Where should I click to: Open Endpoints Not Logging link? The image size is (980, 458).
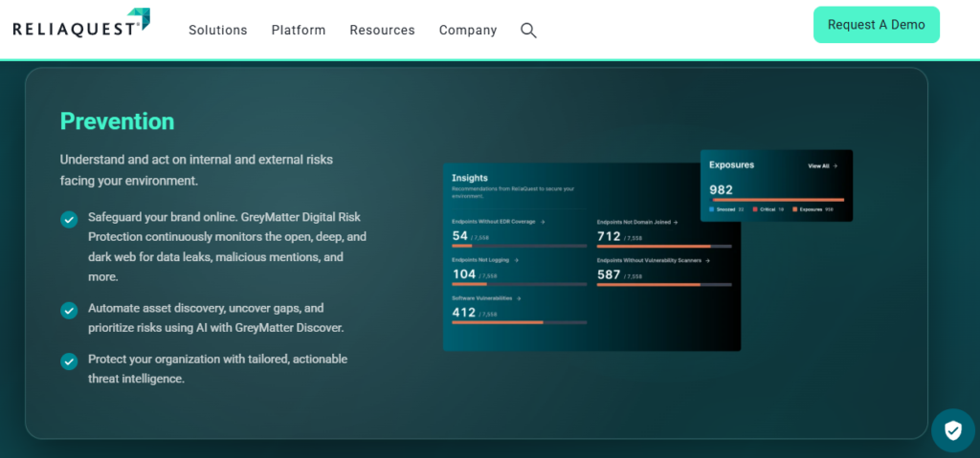tap(485, 260)
